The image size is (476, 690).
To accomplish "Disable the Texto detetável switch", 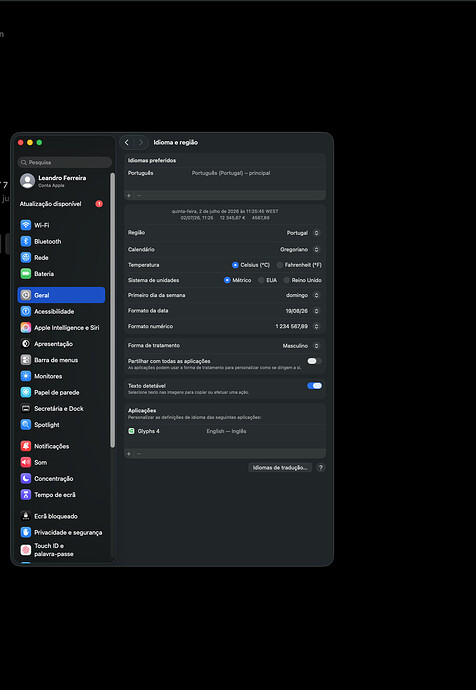I will (314, 386).
